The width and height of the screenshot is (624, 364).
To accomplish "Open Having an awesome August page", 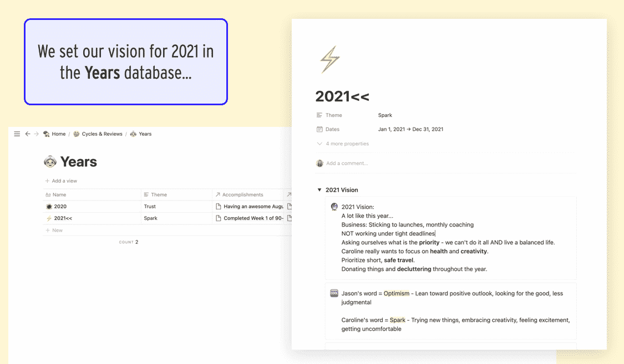I will tap(253, 207).
